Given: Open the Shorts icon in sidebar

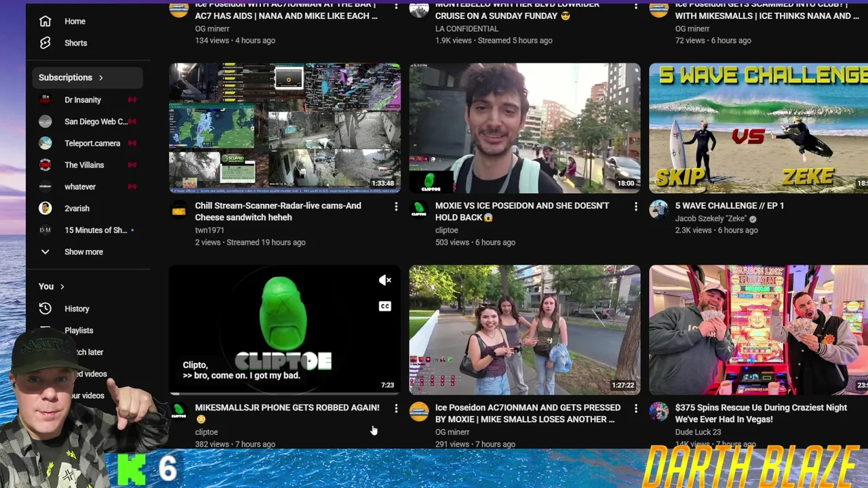Looking at the screenshot, I should (x=45, y=43).
